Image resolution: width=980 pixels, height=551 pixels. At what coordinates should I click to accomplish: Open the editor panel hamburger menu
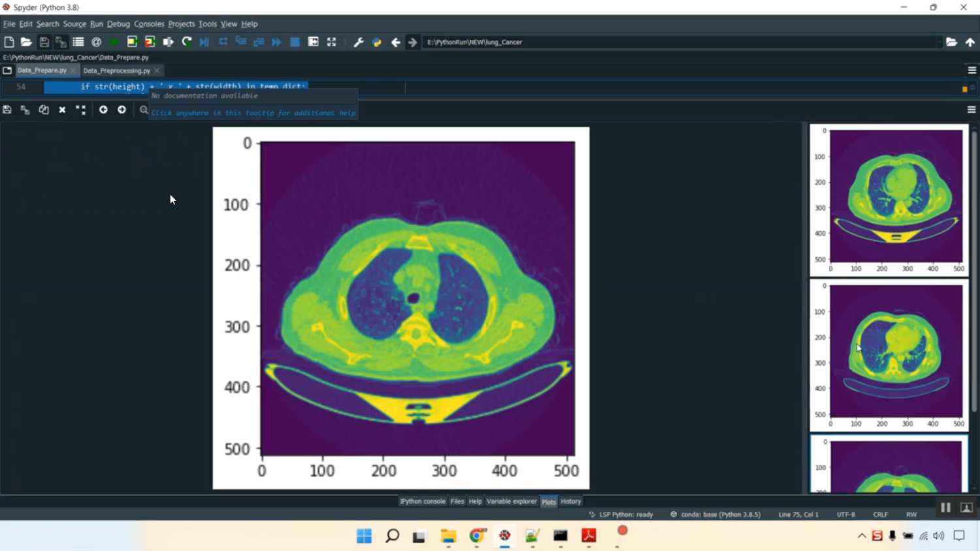click(972, 70)
